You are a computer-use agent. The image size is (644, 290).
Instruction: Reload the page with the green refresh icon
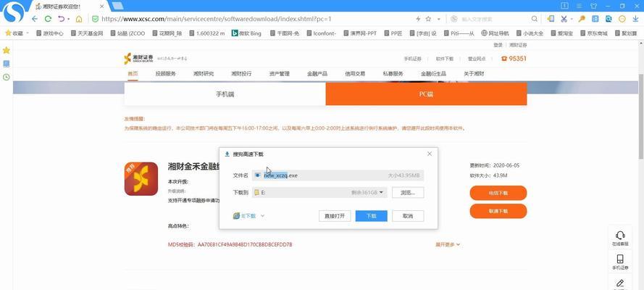(48, 19)
